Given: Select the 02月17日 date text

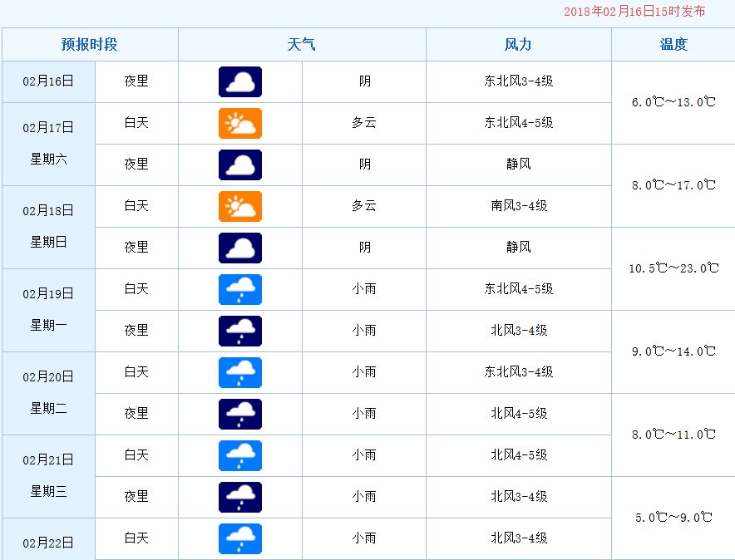Looking at the screenshot, I should pos(48,127).
